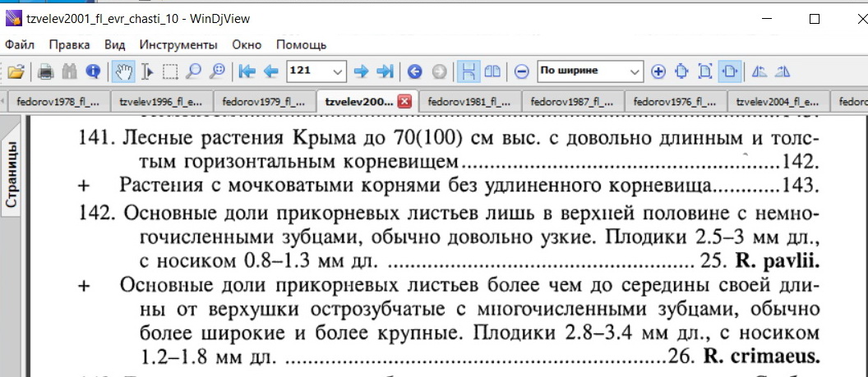Image resolution: width=868 pixels, height=377 pixels.
Task: Close the active tzvelev200 tab
Action: pyautogui.click(x=404, y=102)
